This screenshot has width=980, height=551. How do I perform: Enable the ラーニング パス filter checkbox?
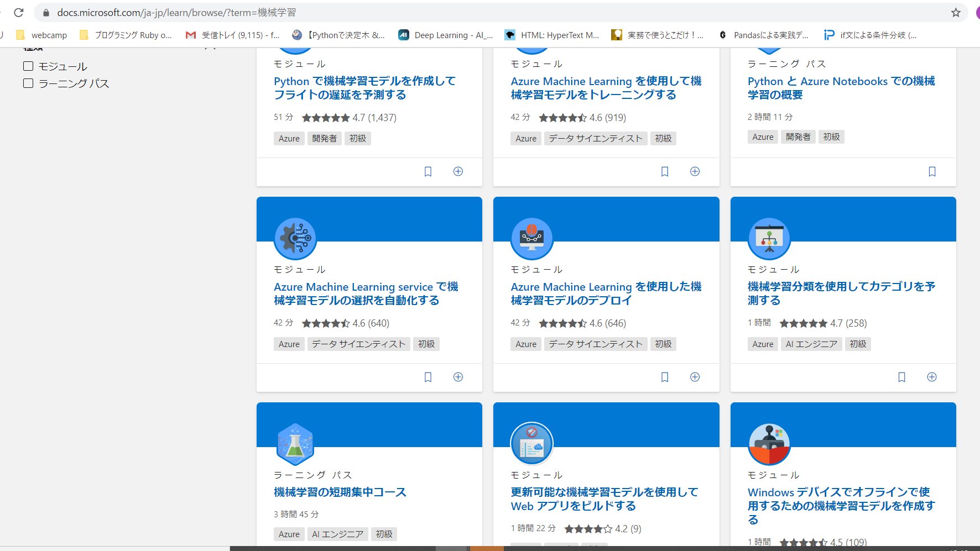[x=28, y=83]
